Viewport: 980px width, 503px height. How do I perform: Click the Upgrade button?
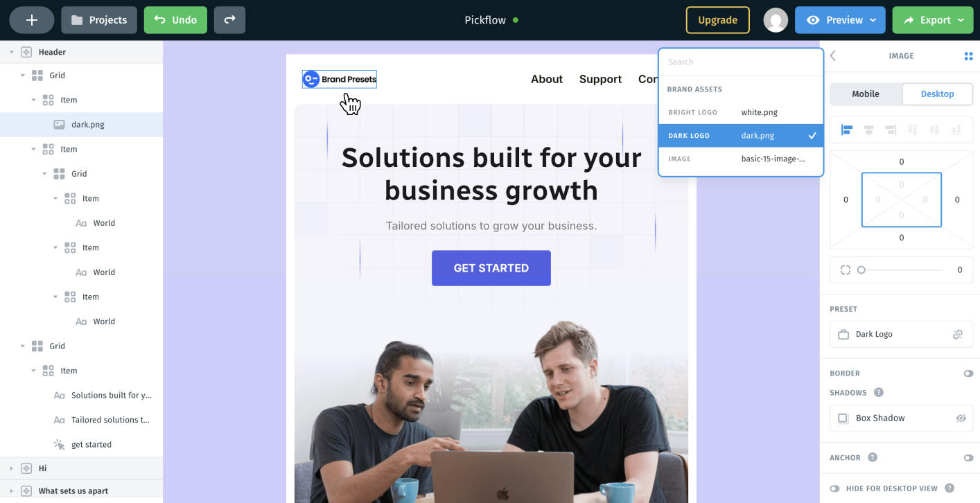[717, 20]
